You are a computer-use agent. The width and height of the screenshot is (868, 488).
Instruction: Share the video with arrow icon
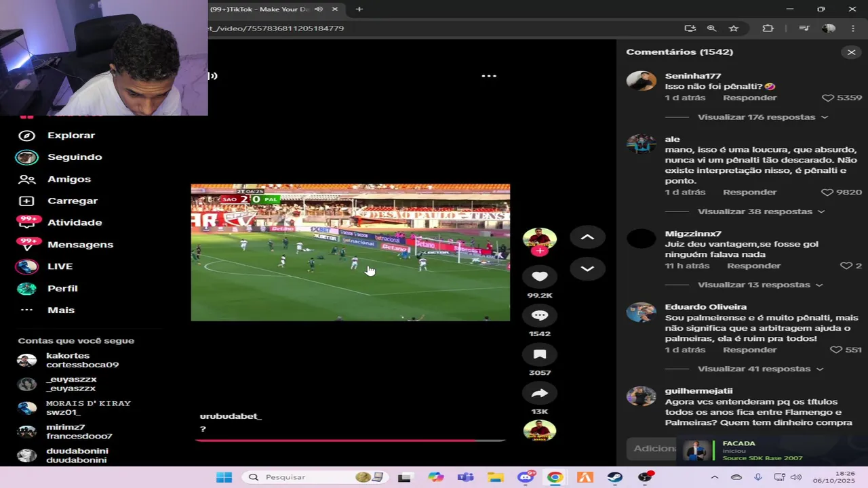point(540,393)
